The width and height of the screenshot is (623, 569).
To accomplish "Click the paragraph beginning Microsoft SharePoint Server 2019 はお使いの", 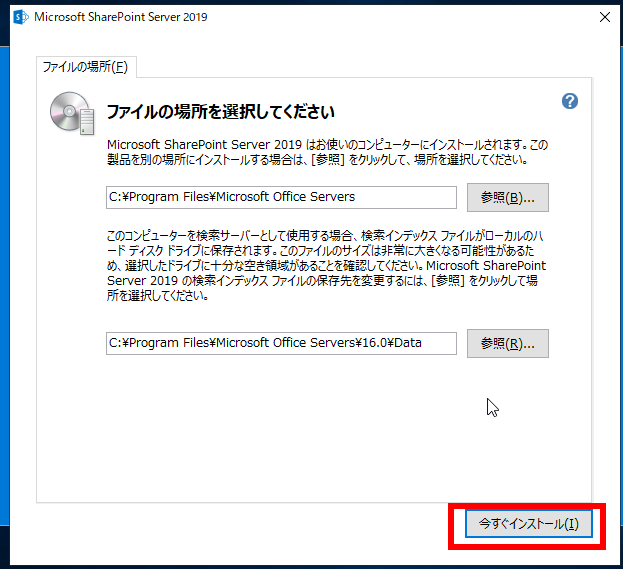I will point(327,152).
